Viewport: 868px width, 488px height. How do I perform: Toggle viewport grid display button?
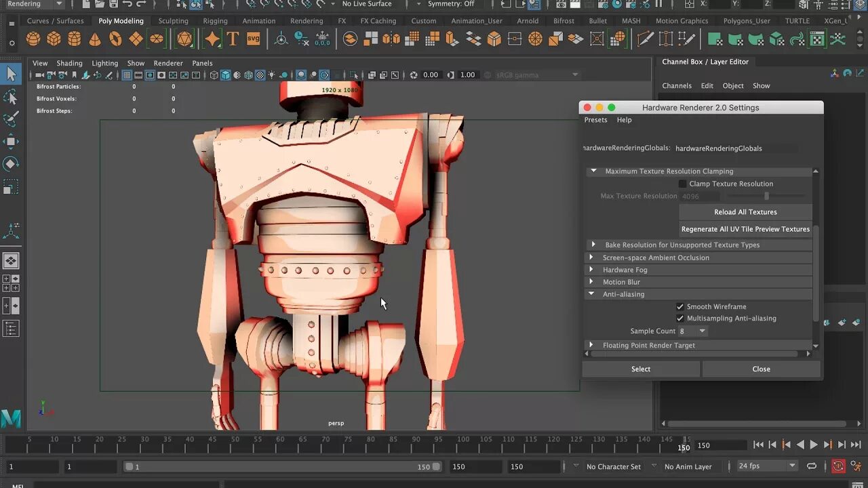tap(126, 75)
